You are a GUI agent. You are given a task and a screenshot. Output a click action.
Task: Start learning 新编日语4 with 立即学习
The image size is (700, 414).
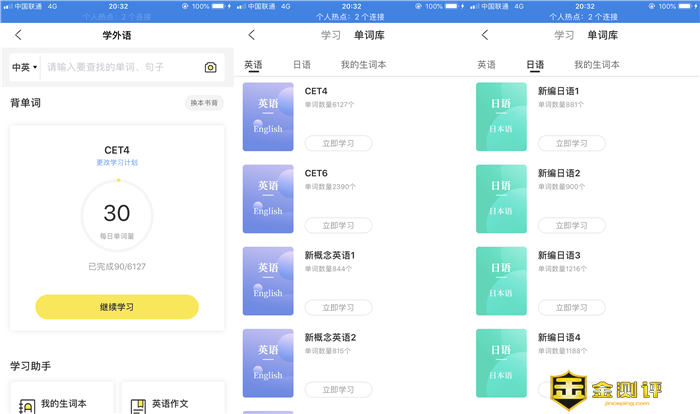click(571, 389)
